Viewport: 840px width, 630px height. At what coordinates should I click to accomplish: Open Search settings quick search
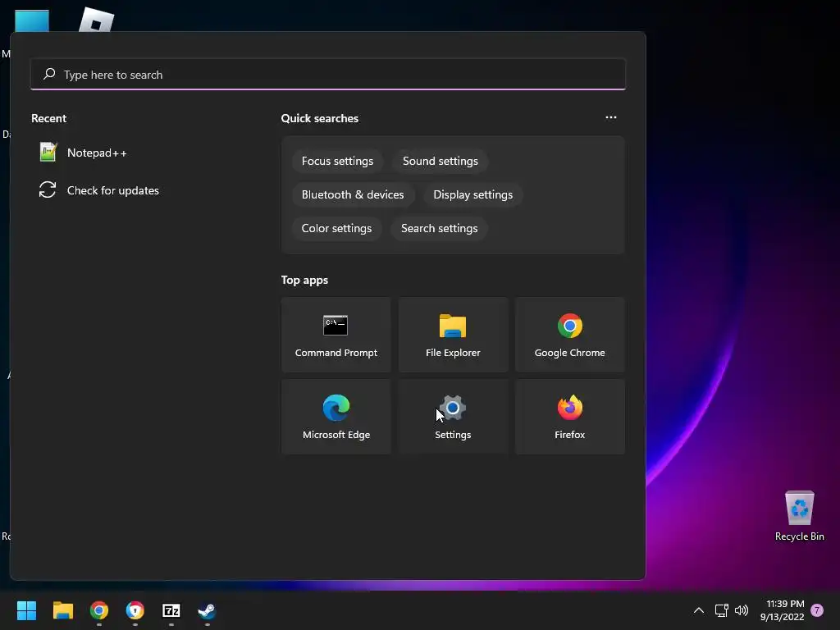pyautogui.click(x=440, y=229)
